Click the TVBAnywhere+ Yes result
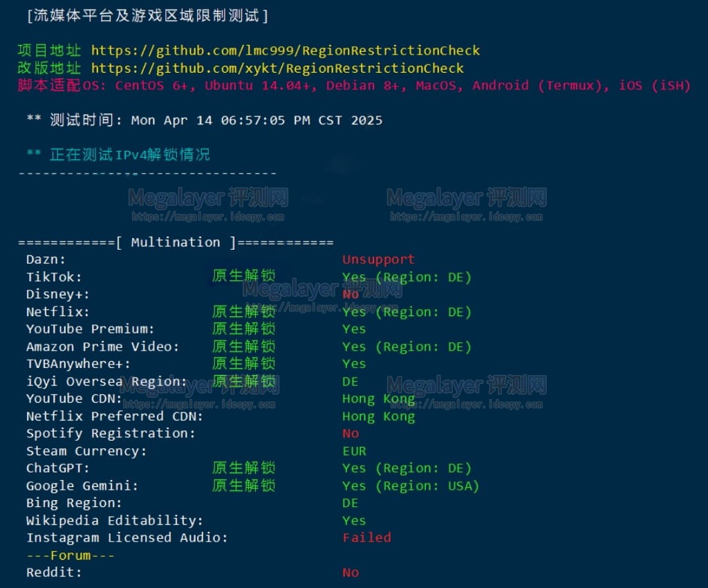Image resolution: width=708 pixels, height=588 pixels. pos(354,364)
